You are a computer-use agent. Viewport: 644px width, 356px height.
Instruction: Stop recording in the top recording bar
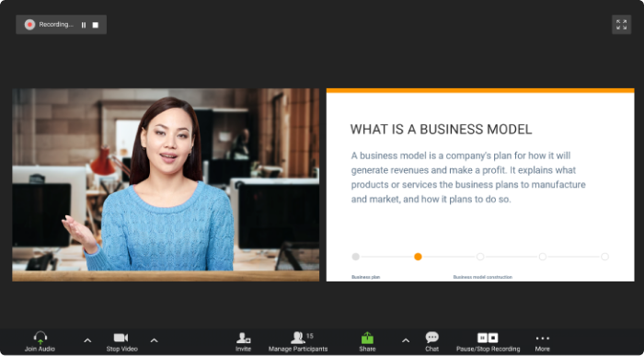click(96, 25)
